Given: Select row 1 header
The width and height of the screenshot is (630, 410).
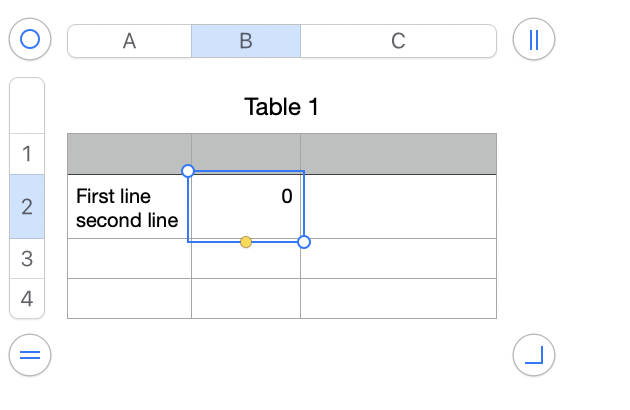Looking at the screenshot, I should (27, 154).
